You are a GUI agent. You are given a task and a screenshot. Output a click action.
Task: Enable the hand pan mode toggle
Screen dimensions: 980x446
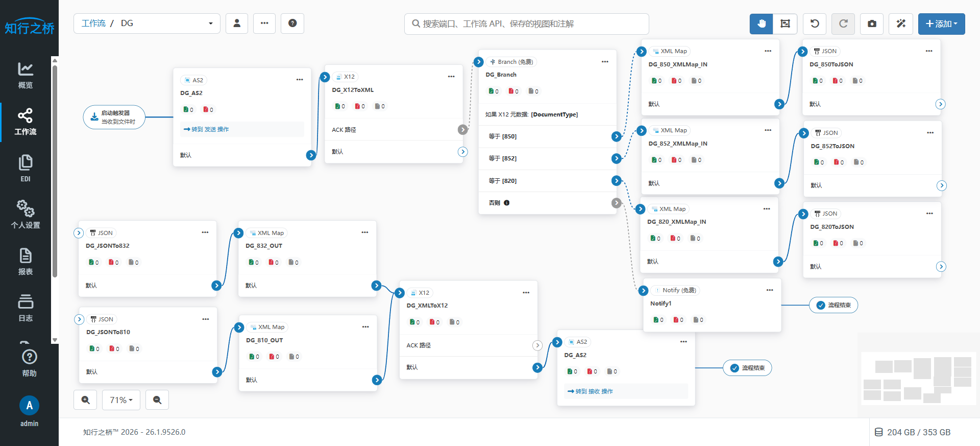[x=761, y=24]
